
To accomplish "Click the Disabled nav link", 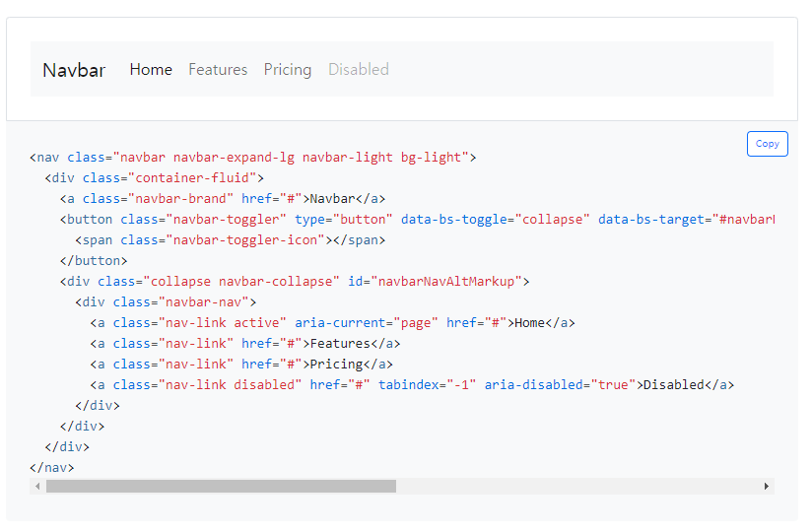I will coord(359,69).
